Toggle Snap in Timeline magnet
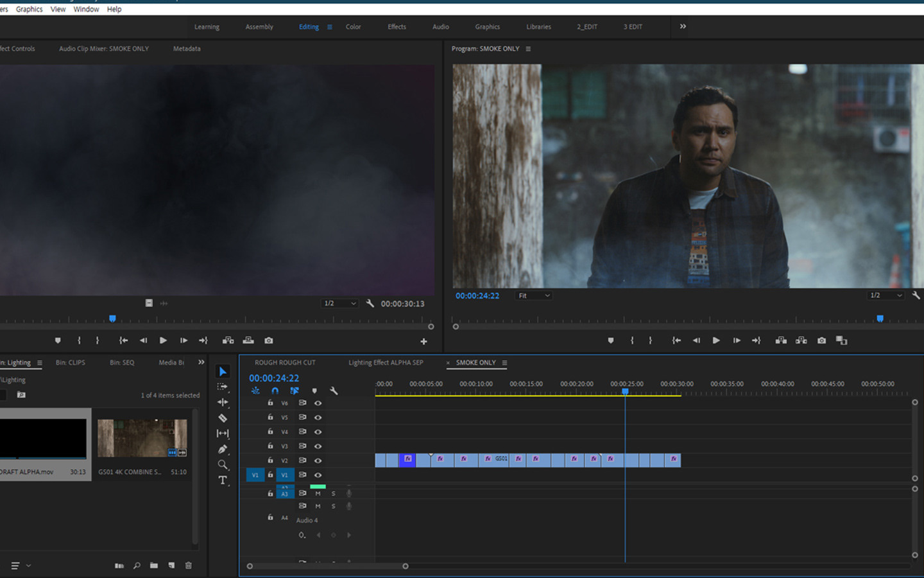This screenshot has height=578, width=924. tap(275, 390)
